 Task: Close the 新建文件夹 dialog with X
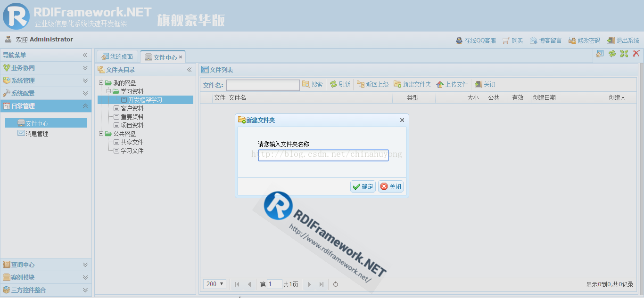pyautogui.click(x=402, y=120)
